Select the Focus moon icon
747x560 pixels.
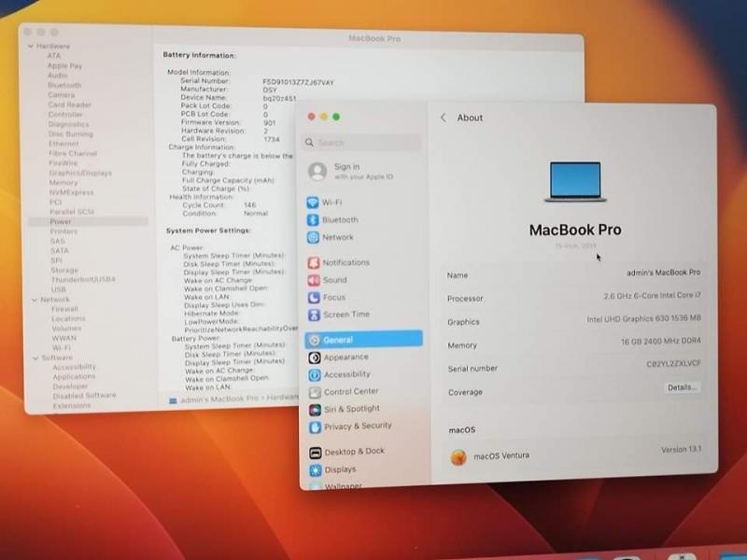[314, 298]
